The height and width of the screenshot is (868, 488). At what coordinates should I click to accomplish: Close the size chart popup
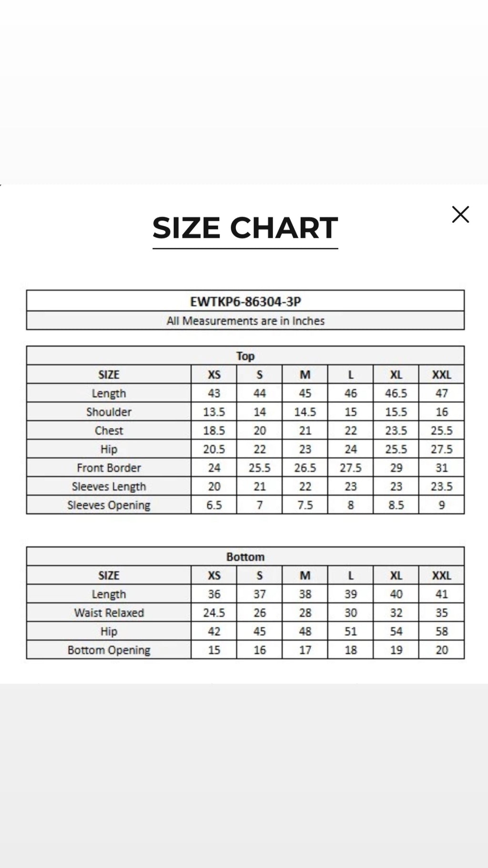pos(460,215)
